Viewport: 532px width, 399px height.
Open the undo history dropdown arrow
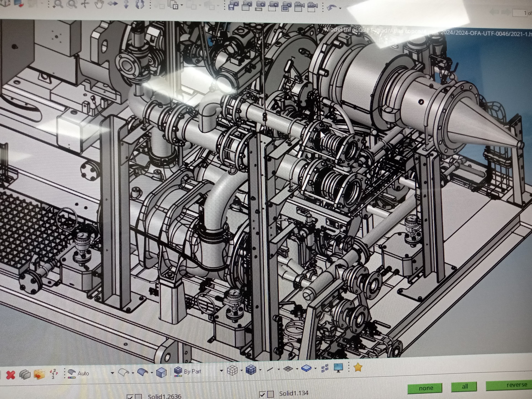(x=340, y=8)
